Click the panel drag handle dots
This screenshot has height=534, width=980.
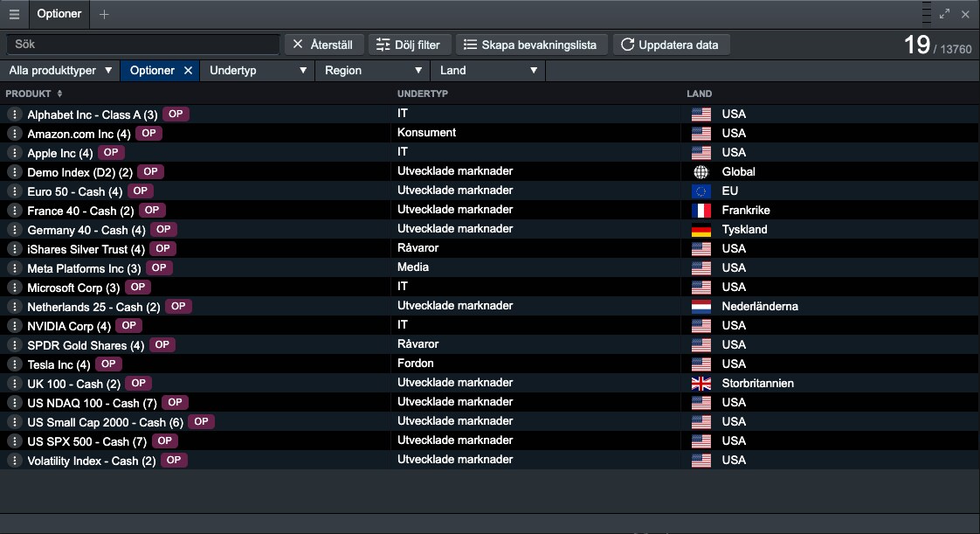(x=926, y=13)
